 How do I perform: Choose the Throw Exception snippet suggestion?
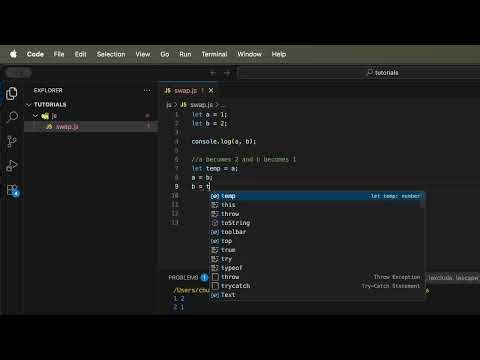tap(316, 277)
